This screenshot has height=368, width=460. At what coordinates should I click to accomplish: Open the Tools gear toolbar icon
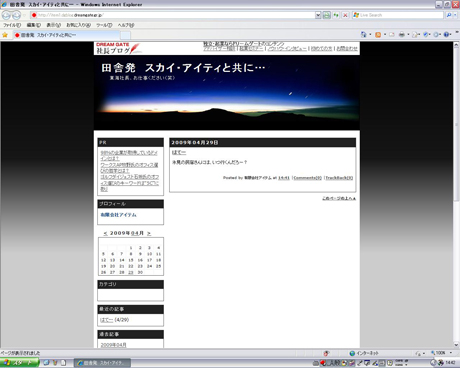tap(436, 34)
